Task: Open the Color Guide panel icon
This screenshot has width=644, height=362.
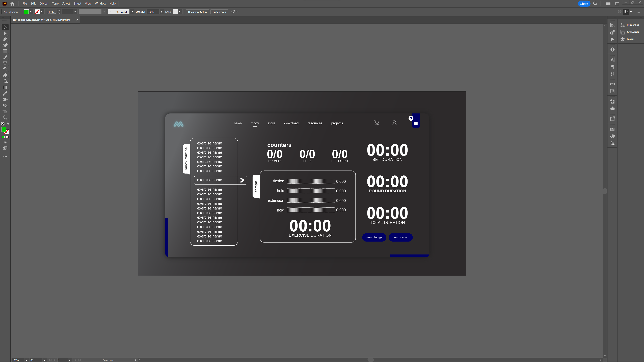Action: (612, 143)
